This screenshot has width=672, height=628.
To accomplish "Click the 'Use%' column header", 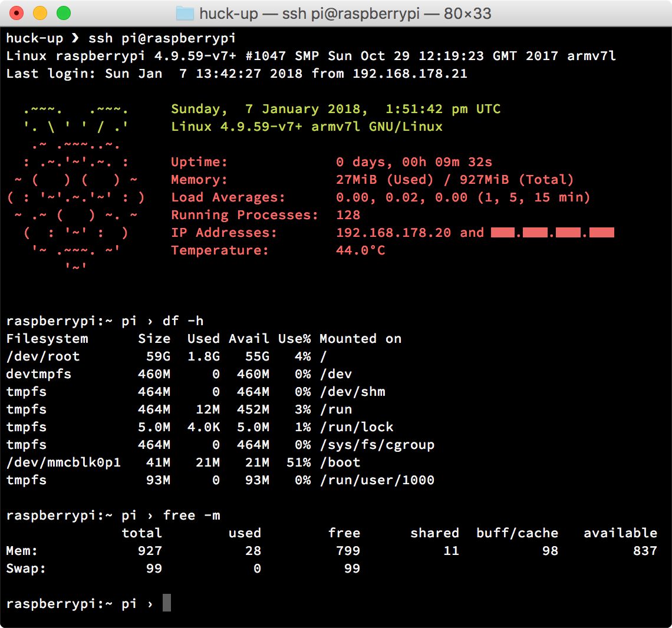I will (x=294, y=339).
